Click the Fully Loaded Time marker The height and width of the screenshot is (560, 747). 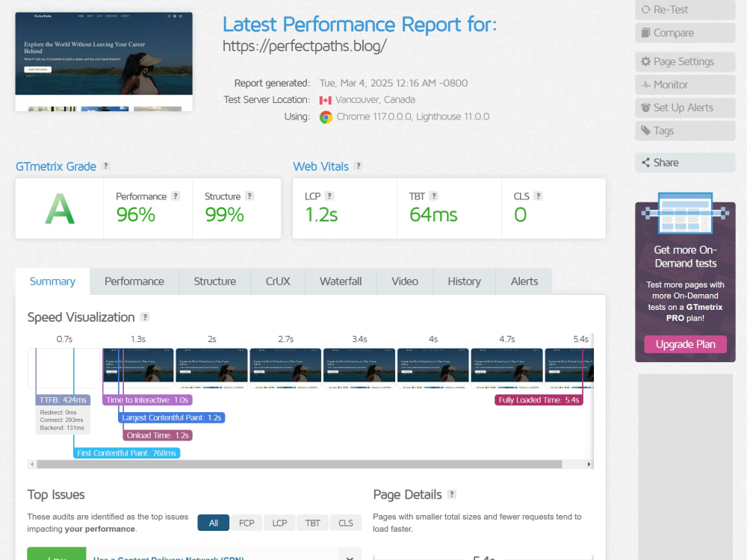click(x=539, y=400)
